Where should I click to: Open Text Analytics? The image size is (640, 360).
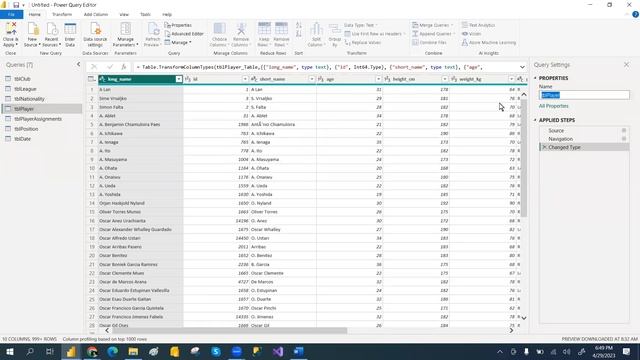478,25
